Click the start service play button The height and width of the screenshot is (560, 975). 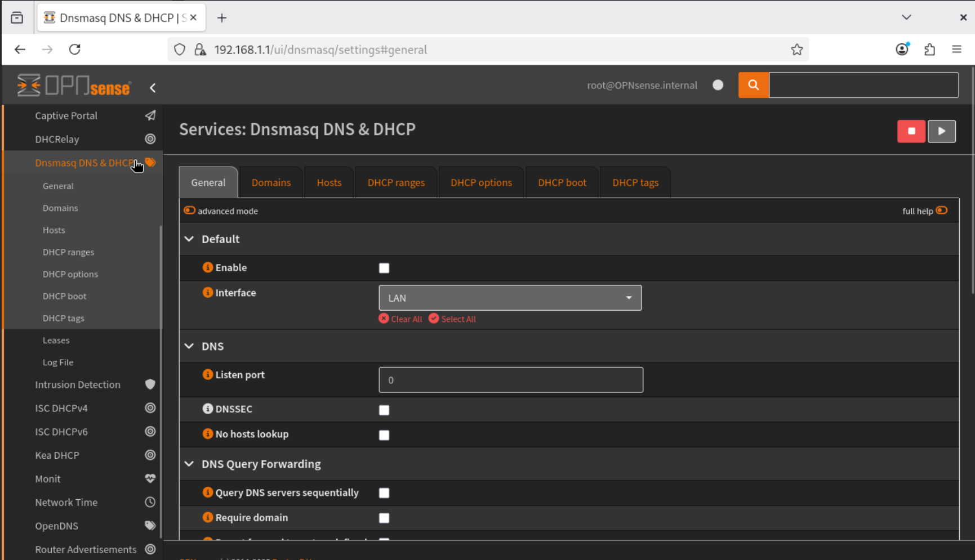click(x=941, y=131)
